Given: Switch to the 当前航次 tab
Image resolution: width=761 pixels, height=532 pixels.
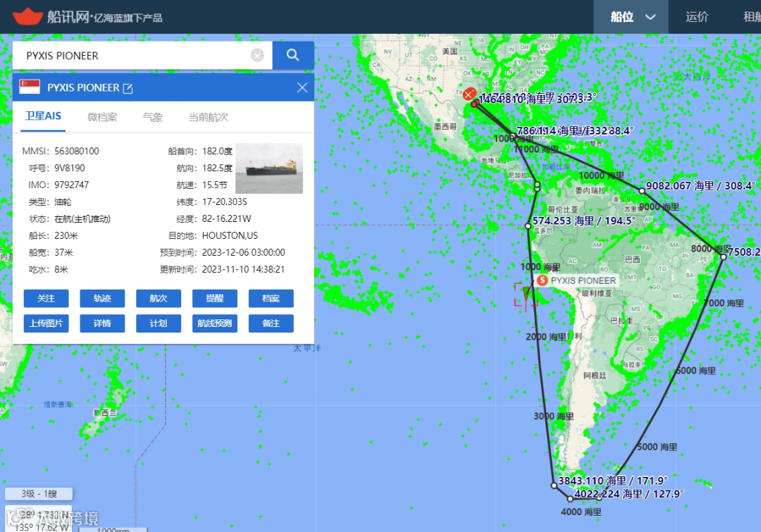Looking at the screenshot, I should [x=208, y=117].
